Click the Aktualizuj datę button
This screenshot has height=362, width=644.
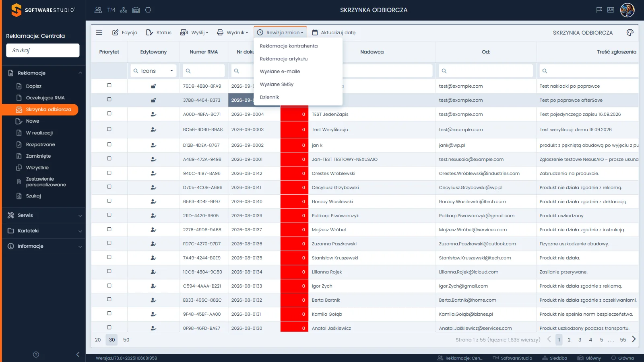334,33
